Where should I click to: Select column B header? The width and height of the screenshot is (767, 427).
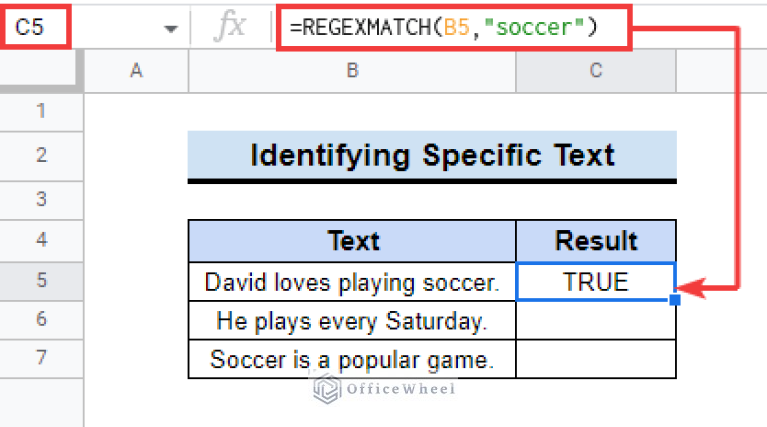pos(352,70)
